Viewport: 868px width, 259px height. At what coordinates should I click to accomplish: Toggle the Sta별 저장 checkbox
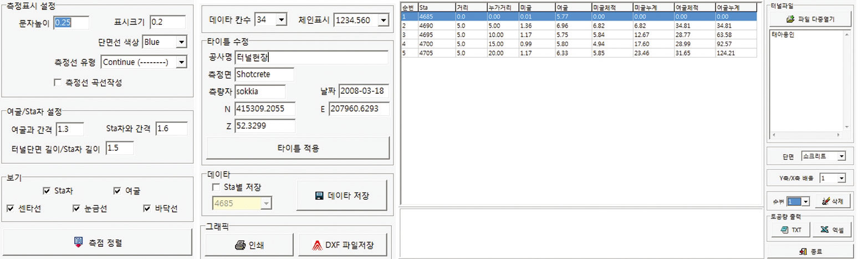(216, 187)
